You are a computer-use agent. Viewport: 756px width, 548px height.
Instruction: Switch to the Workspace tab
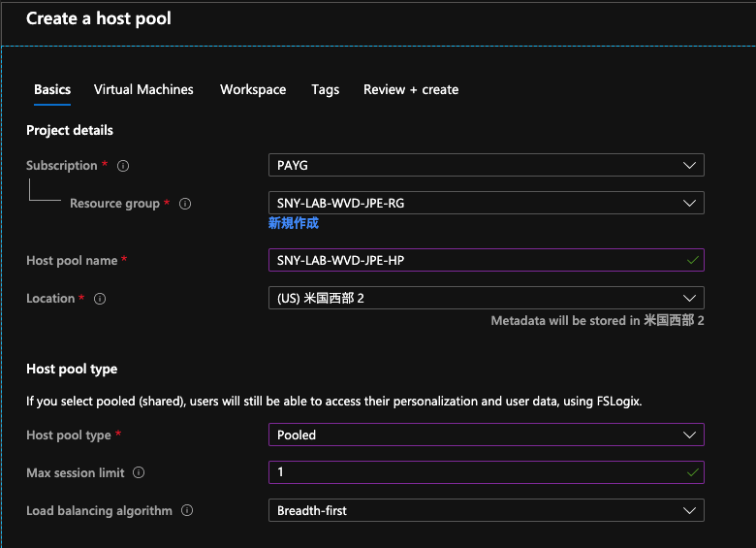253,90
